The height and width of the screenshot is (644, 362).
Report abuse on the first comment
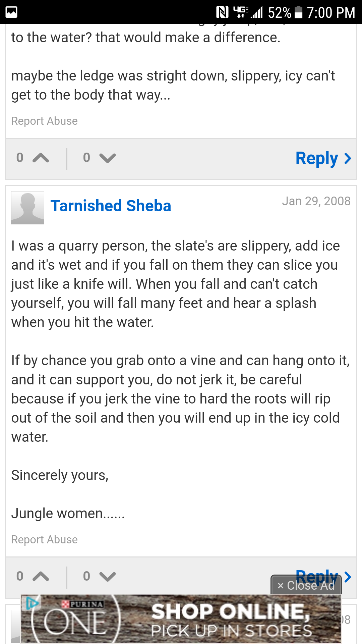click(x=44, y=121)
